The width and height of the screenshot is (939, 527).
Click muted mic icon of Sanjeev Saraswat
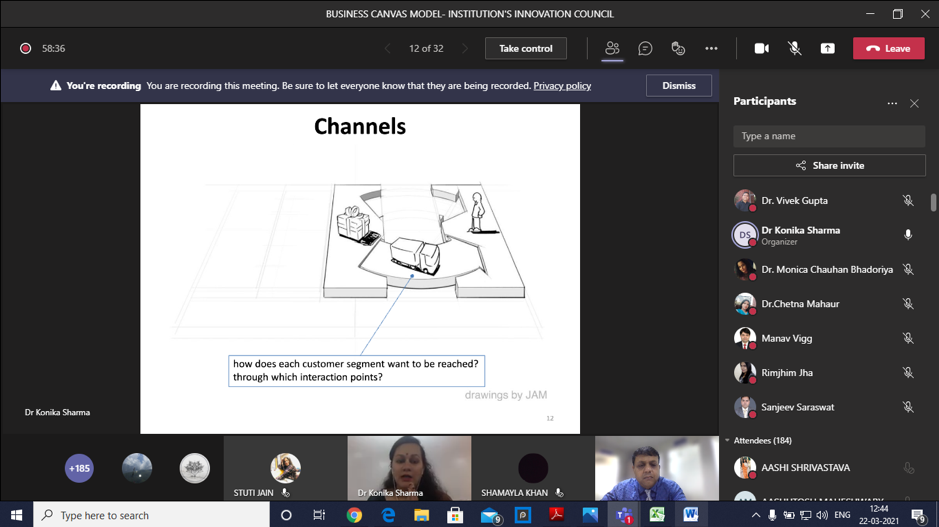click(x=908, y=407)
